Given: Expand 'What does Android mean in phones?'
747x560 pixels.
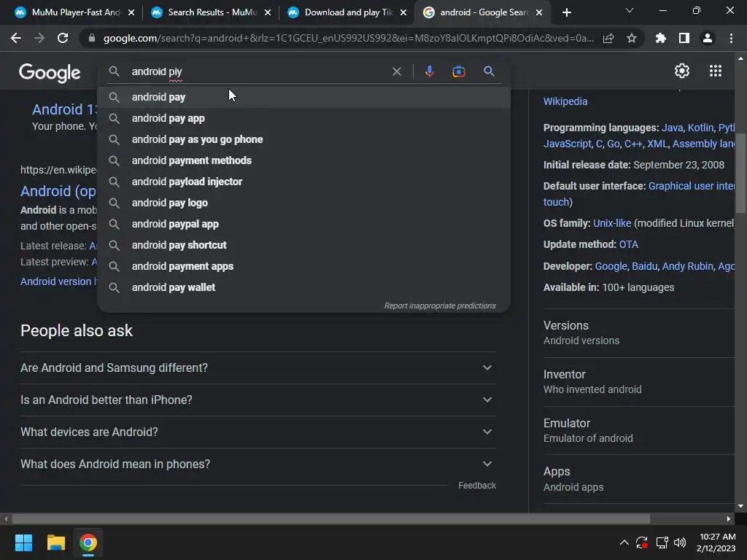Looking at the screenshot, I should click(x=258, y=464).
